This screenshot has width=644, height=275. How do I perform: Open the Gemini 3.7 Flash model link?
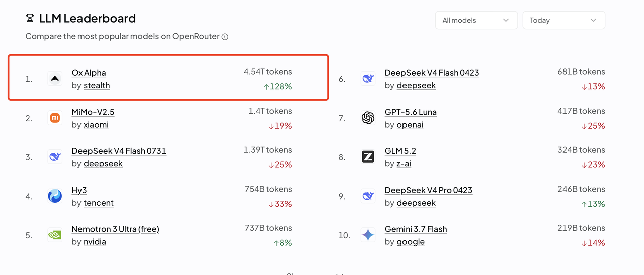416,229
